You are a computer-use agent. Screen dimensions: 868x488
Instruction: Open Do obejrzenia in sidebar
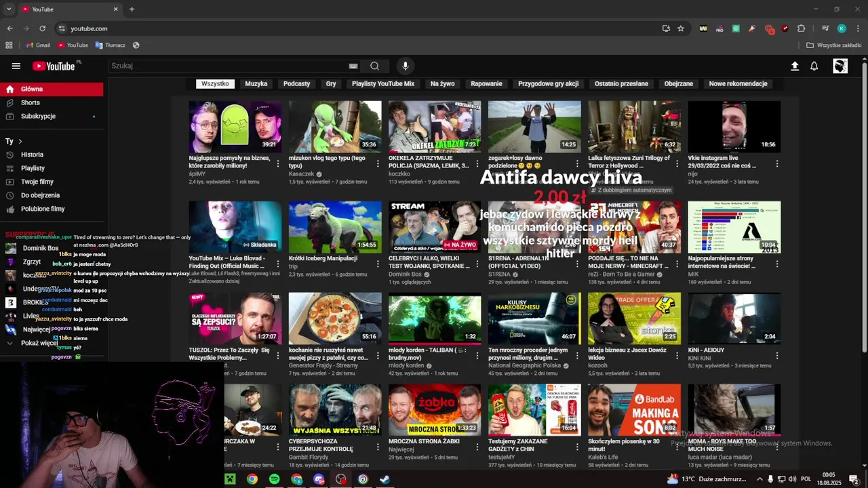click(52, 195)
